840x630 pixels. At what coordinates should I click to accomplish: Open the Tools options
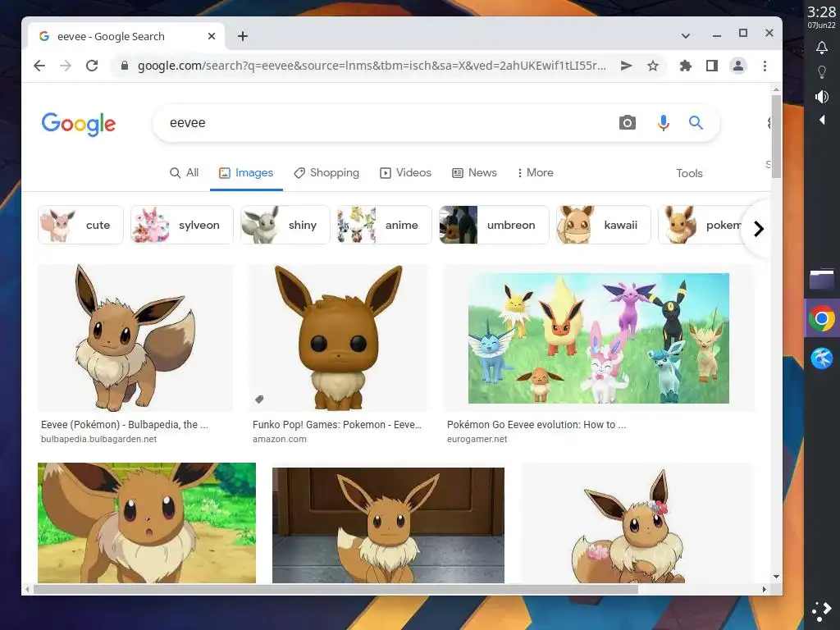click(x=689, y=173)
